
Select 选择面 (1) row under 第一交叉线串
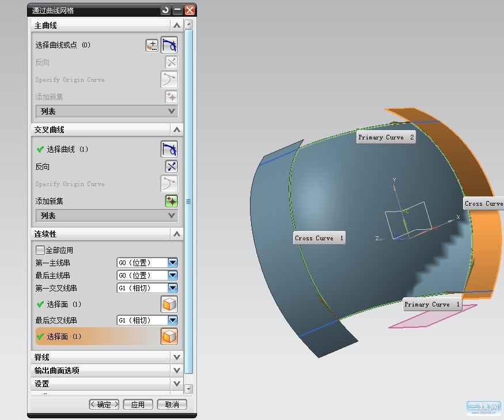point(106,304)
